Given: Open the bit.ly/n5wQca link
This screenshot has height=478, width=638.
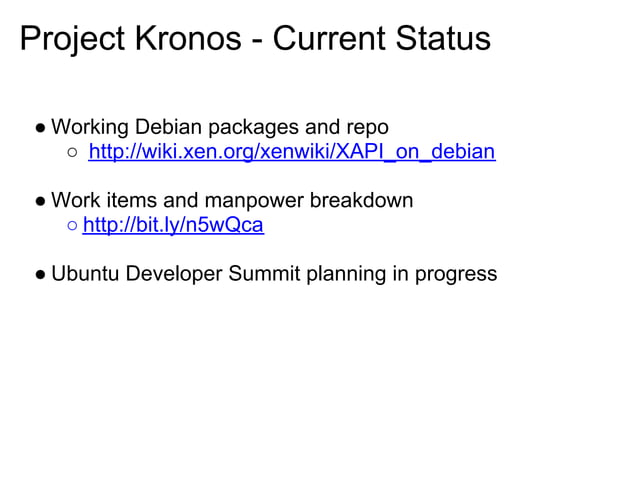Looking at the screenshot, I should pos(173,225).
